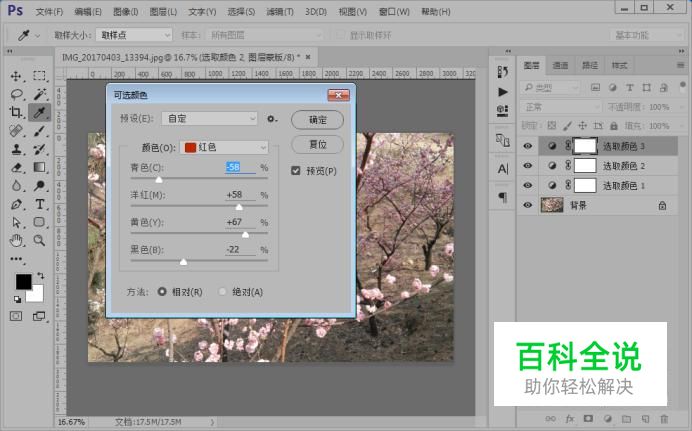
Task: Select the Brush tool
Action: pyautogui.click(x=39, y=131)
